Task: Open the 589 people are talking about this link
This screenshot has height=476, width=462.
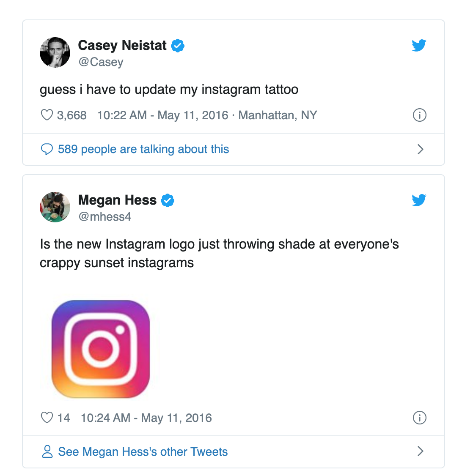Action: click(x=143, y=149)
